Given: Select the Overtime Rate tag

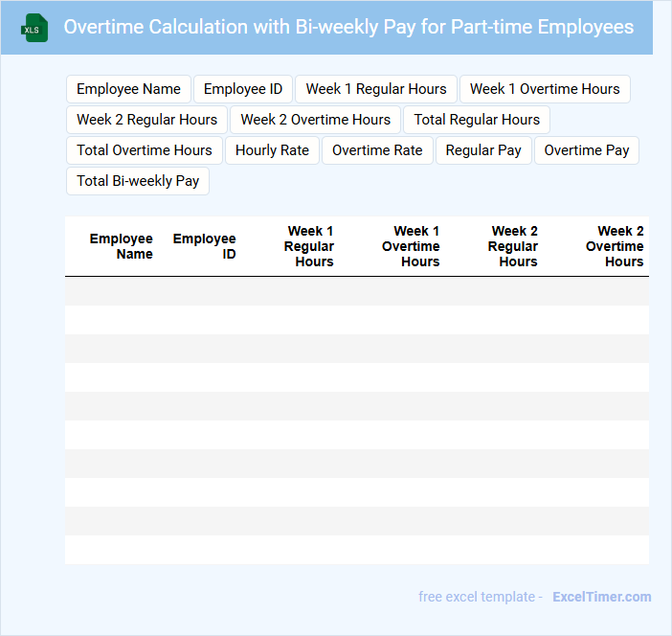Looking at the screenshot, I should pyautogui.click(x=377, y=150).
